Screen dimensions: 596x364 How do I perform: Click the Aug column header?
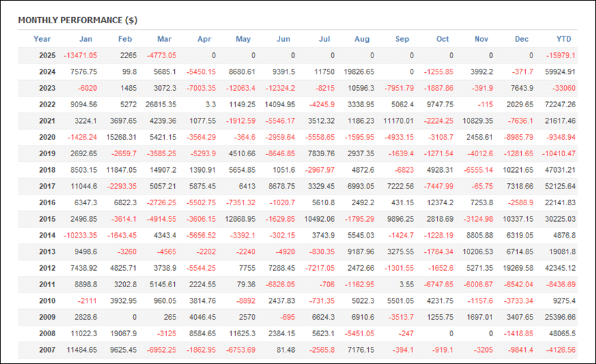click(362, 39)
